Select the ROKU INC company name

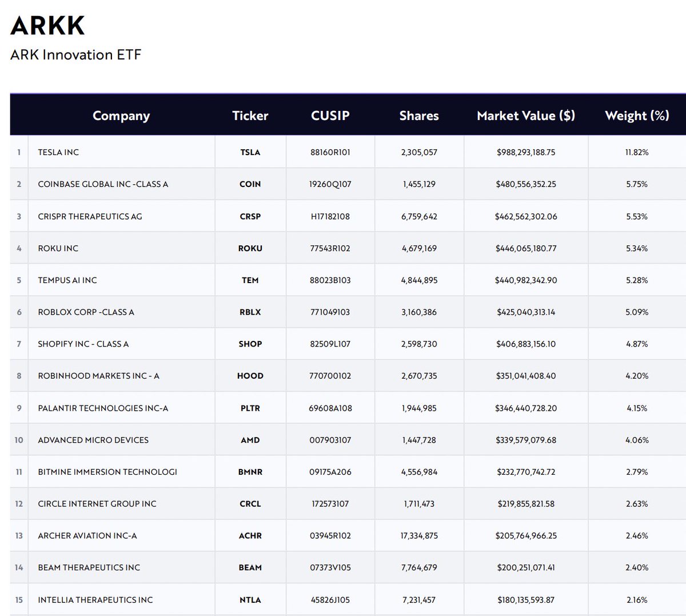click(x=58, y=248)
